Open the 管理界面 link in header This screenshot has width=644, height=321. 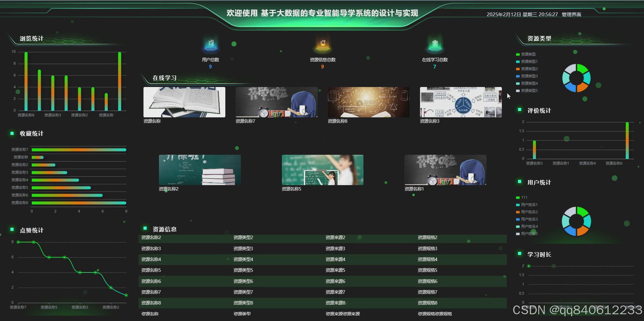[571, 14]
